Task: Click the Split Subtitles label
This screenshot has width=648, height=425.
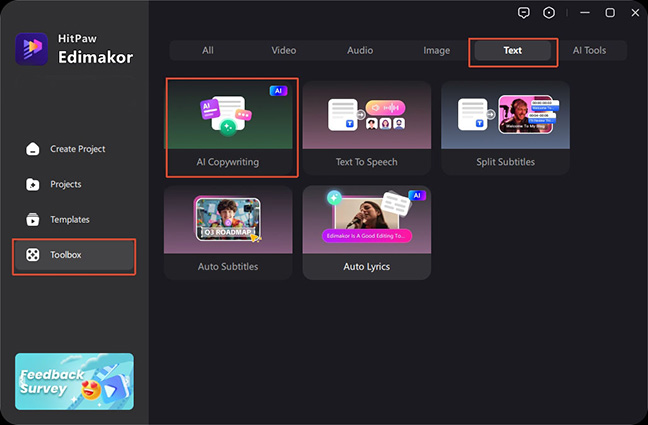Action: coord(505,162)
